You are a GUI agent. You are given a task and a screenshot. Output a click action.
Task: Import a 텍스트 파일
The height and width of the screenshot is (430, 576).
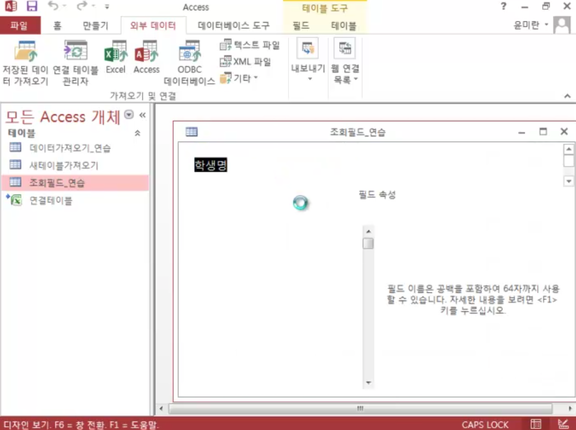point(250,45)
